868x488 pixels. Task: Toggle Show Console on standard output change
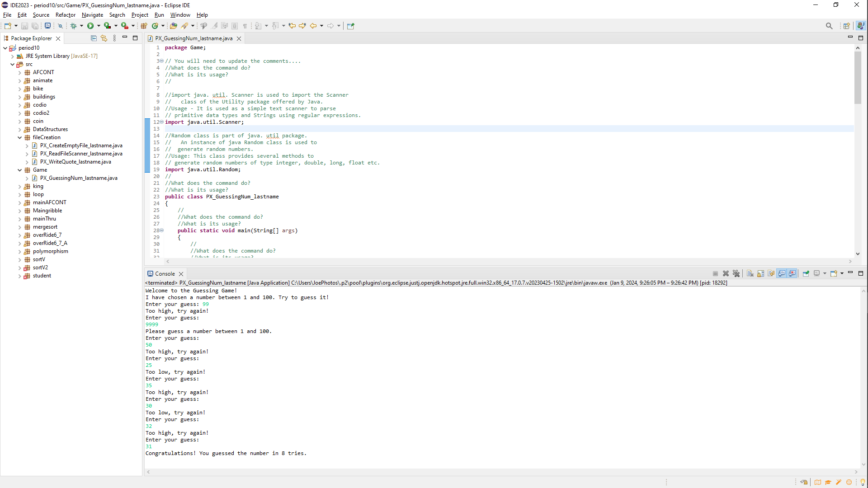pos(782,273)
